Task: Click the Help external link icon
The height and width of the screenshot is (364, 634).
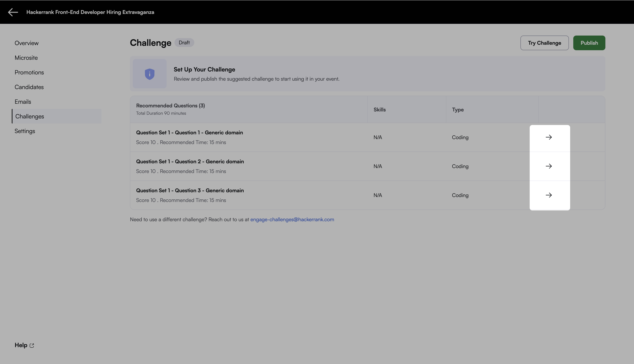Action: [32, 345]
